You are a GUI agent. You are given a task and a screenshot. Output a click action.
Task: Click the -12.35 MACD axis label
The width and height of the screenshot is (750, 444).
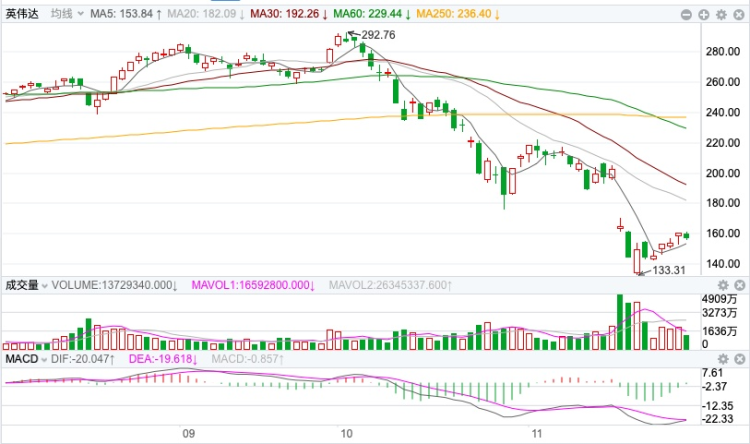pos(717,406)
